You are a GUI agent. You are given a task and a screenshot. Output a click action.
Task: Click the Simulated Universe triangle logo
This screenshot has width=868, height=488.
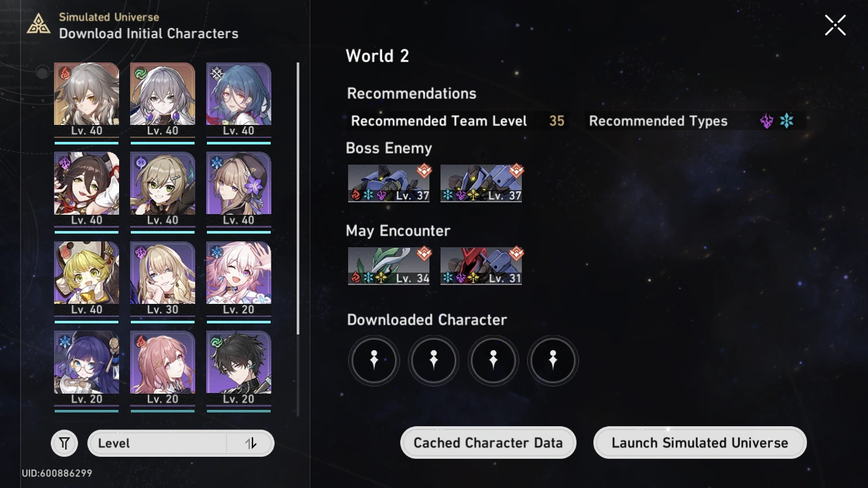coord(39,25)
